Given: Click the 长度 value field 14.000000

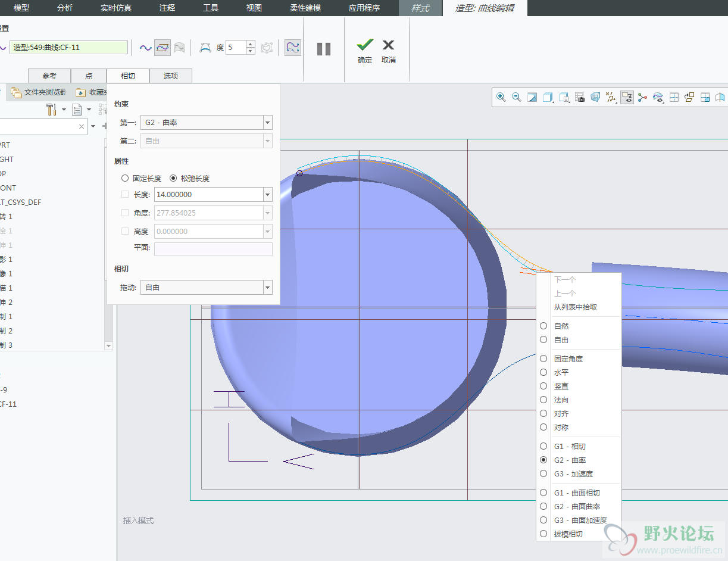Looking at the screenshot, I should [208, 194].
